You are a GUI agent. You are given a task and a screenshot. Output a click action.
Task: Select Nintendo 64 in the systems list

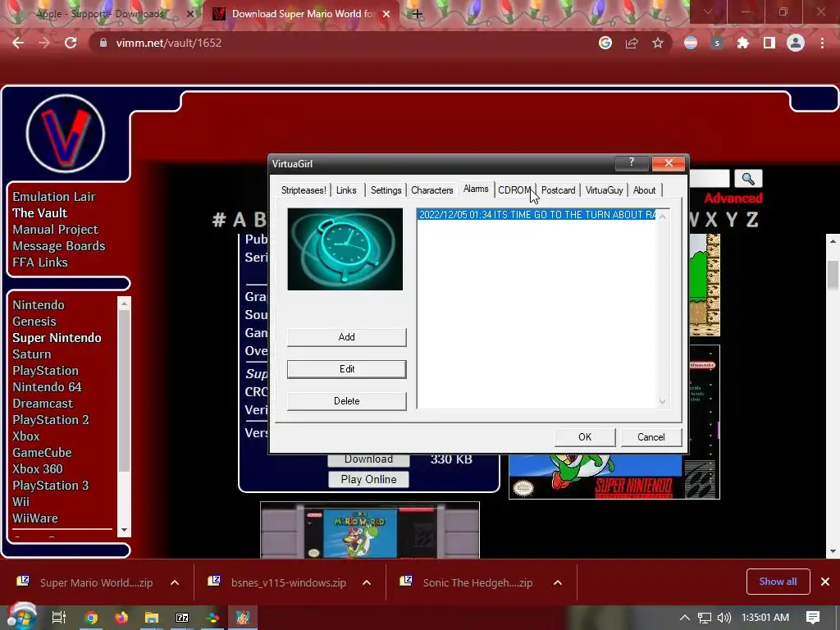pos(47,387)
